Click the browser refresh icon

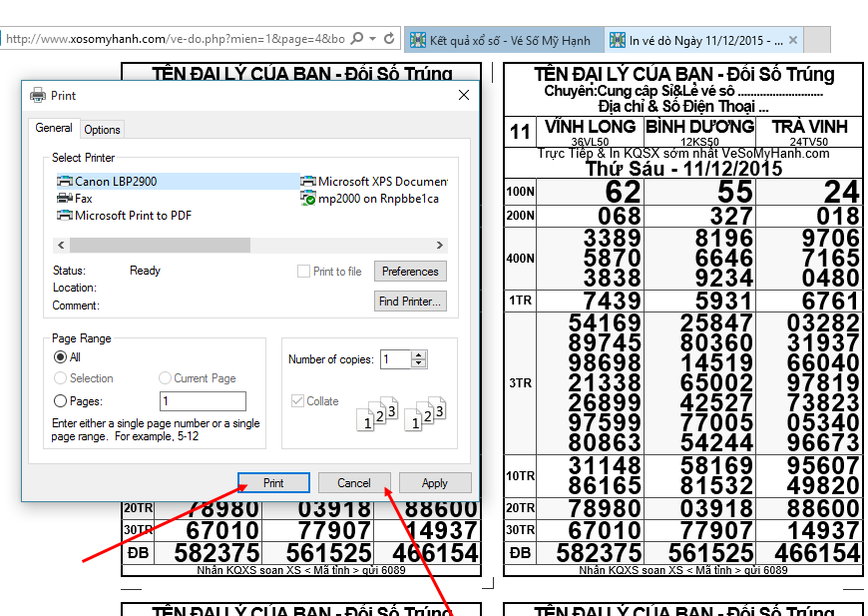390,39
